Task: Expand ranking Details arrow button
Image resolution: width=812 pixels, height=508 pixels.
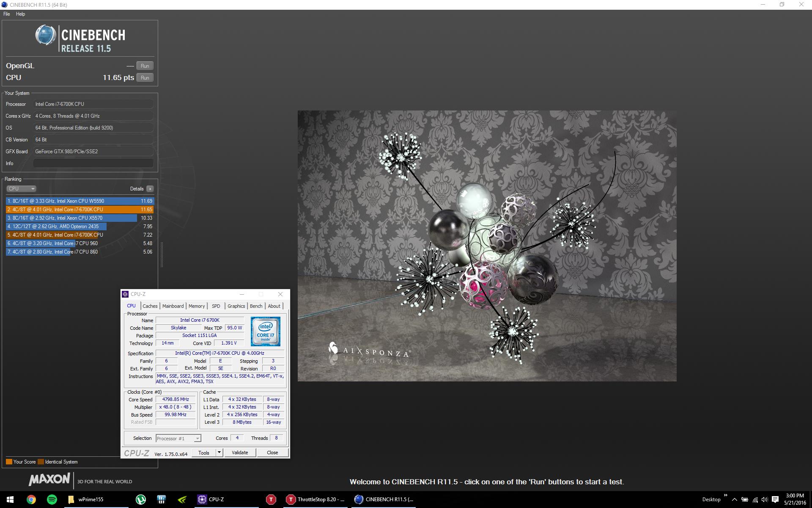Action: coord(150,189)
